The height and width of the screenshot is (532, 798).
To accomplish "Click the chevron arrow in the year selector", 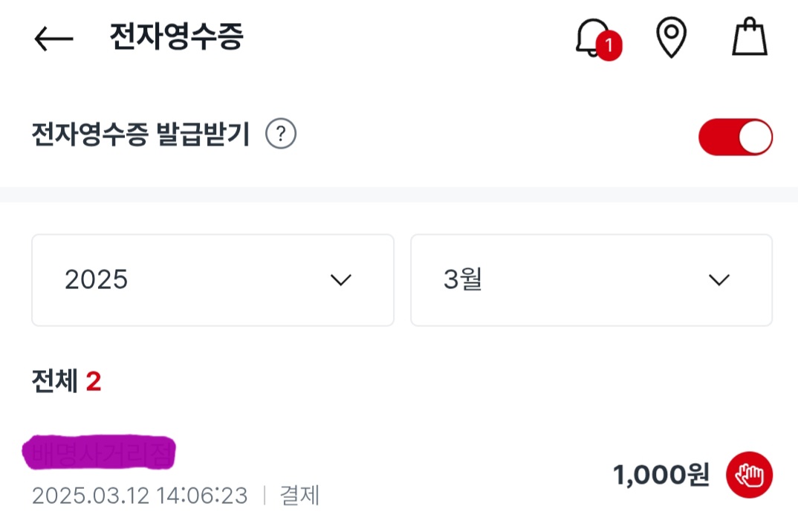I will (x=340, y=280).
